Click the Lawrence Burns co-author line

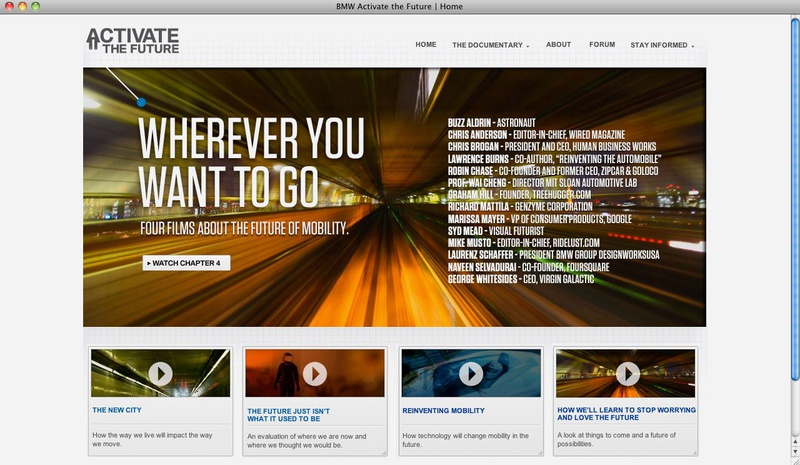click(555, 159)
